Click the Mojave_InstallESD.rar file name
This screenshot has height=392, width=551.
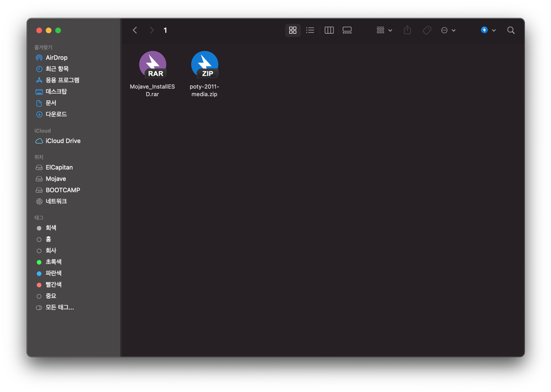[x=152, y=90]
